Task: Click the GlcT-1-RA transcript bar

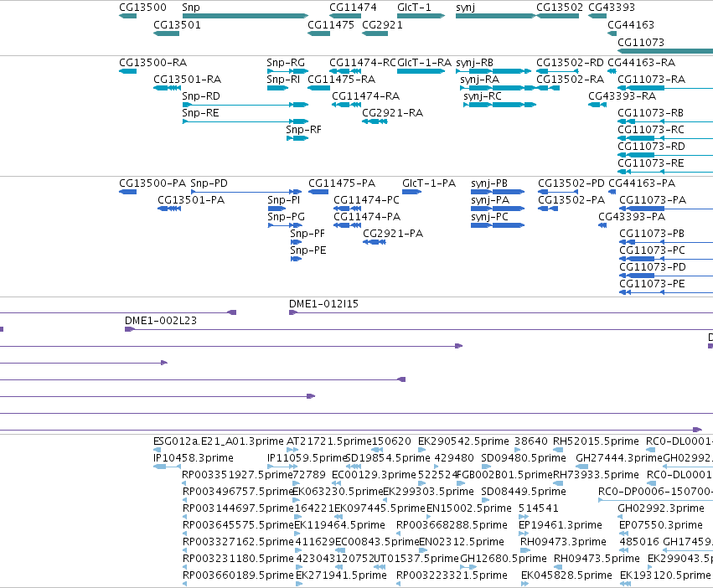Action: click(421, 71)
